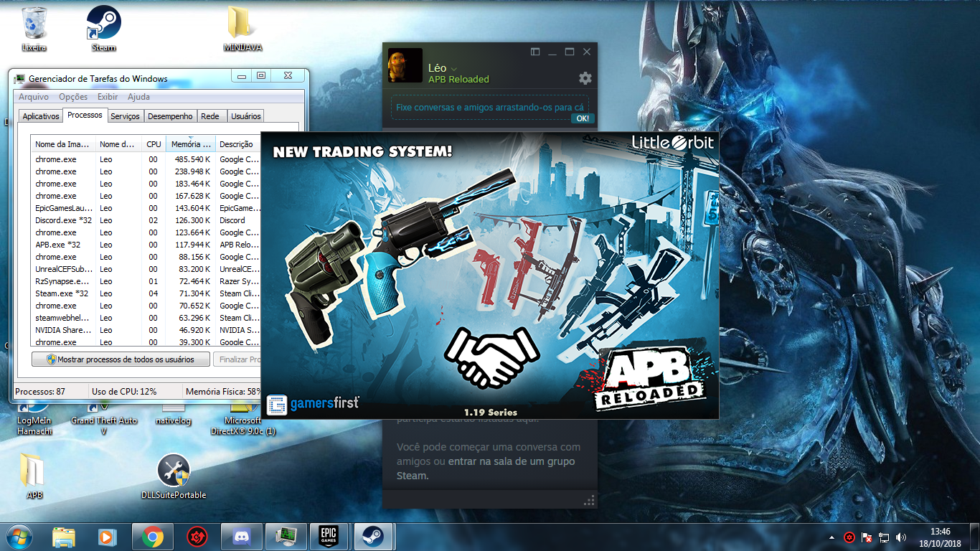Viewport: 980px width, 551px height.
Task: Expand Léo status dropdown chevron
Action: 453,69
